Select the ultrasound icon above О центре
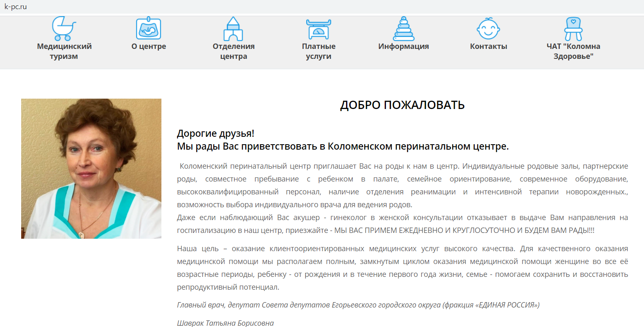 (x=149, y=27)
